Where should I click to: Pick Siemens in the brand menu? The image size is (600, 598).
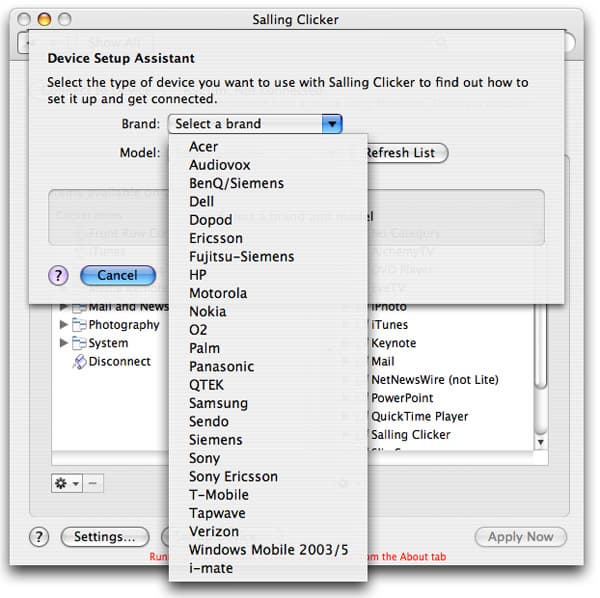[x=268, y=440]
